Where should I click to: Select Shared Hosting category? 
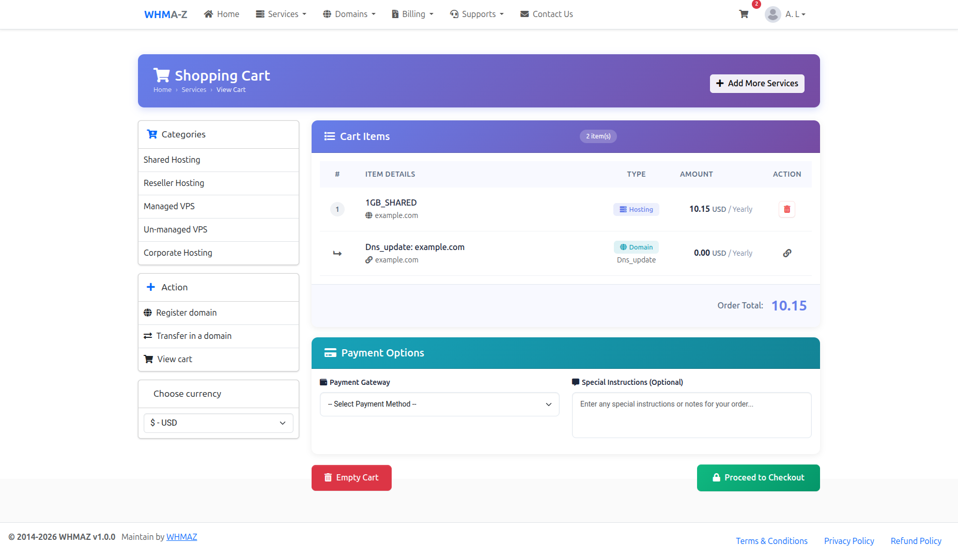[172, 160]
